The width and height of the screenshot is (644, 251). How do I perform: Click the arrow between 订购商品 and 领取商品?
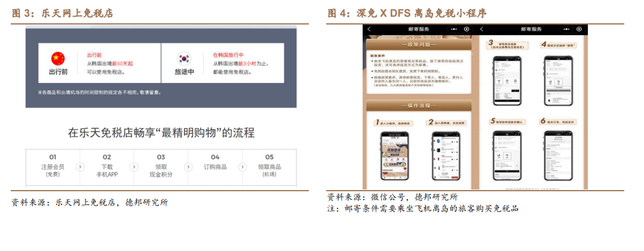(243, 167)
